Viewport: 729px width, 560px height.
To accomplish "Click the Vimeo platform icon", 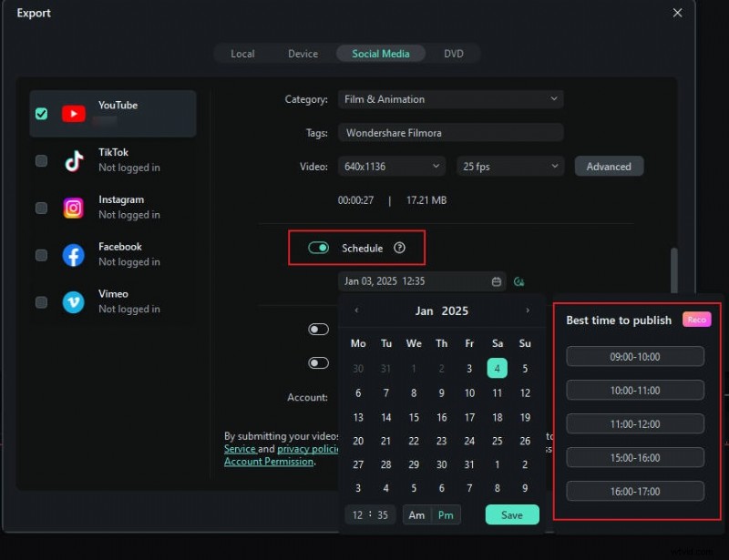I will [x=73, y=300].
